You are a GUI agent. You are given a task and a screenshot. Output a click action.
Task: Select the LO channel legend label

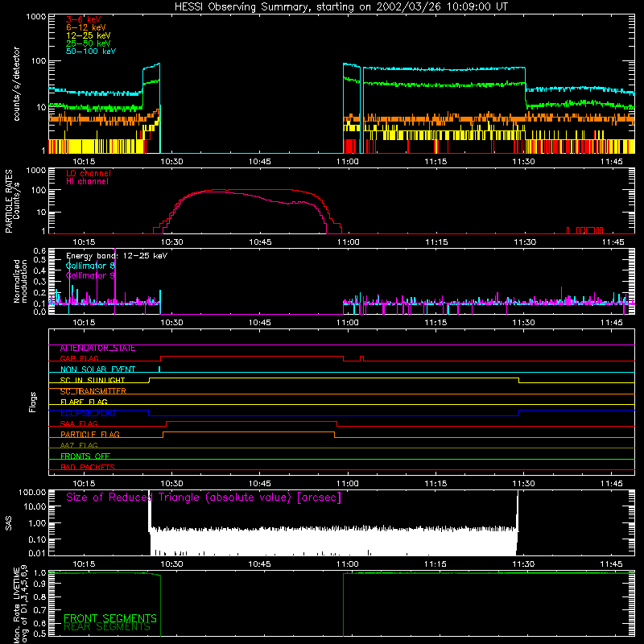coord(89,173)
